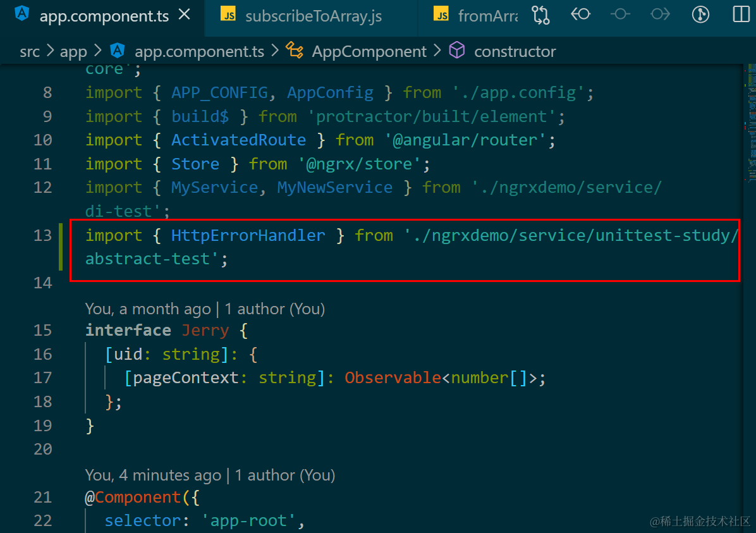Click line number 21 in gutter
This screenshot has height=533, width=756.
(42, 498)
